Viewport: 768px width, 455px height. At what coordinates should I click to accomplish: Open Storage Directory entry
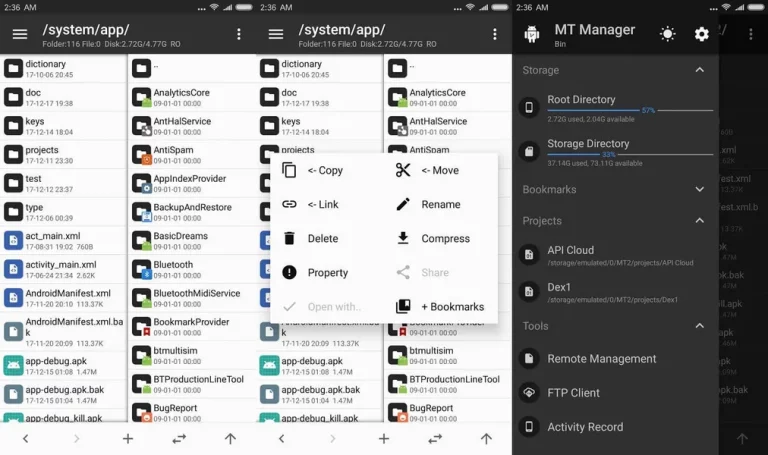pyautogui.click(x=616, y=151)
